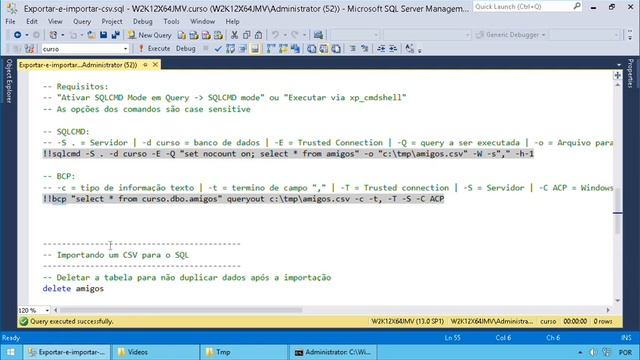This screenshot has width=640, height=360.
Task: Toggle Include Actual Execution Plan
Action: tap(271, 49)
